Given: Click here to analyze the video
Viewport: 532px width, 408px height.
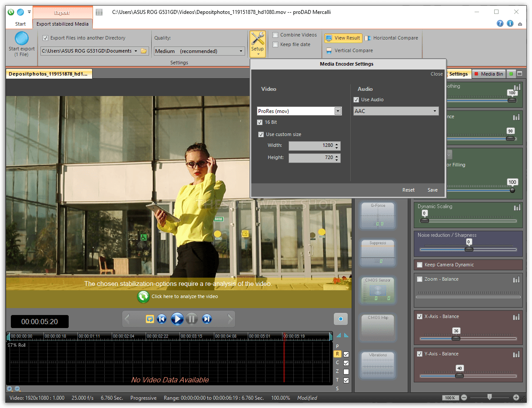Looking at the screenshot, I should [x=179, y=297].
